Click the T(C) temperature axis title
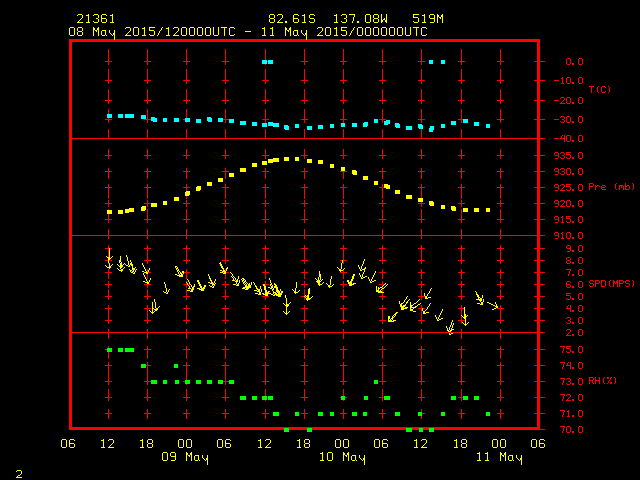This screenshot has height=480, width=640. [x=600, y=89]
